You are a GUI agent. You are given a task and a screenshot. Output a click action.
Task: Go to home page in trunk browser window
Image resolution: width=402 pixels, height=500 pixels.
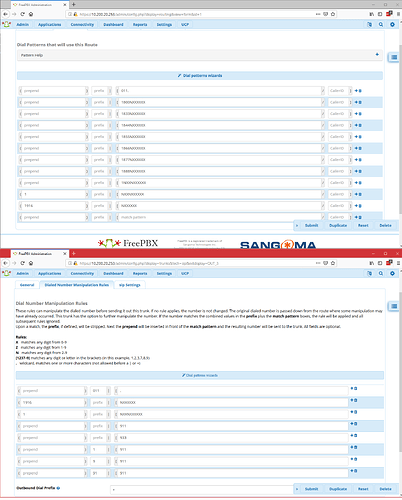pos(31,263)
